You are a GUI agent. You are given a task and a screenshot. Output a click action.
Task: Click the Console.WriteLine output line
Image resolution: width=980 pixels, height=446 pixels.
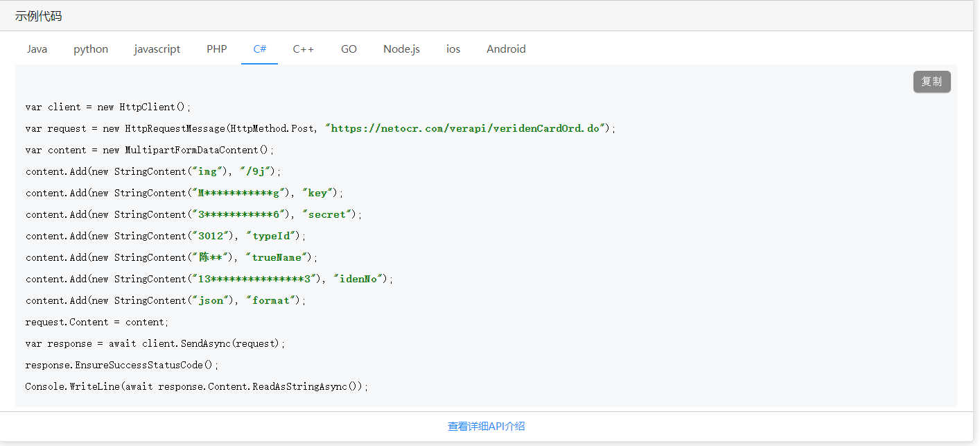tap(197, 386)
